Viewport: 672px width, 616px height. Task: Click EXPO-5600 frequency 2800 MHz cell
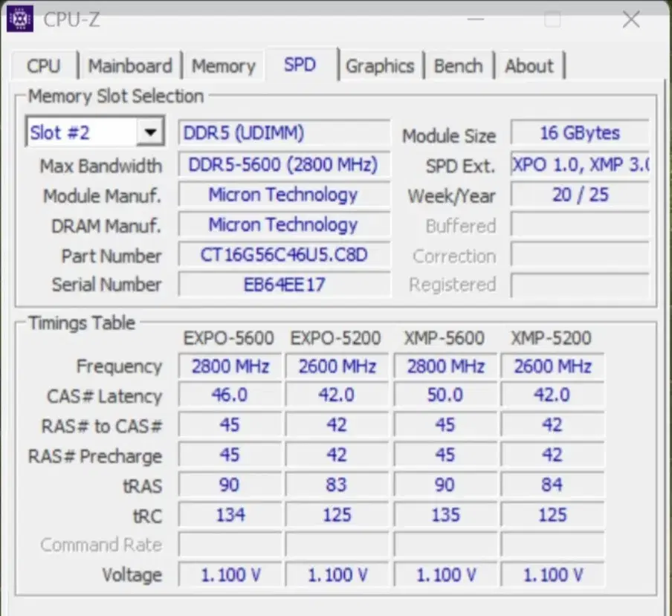(x=230, y=366)
